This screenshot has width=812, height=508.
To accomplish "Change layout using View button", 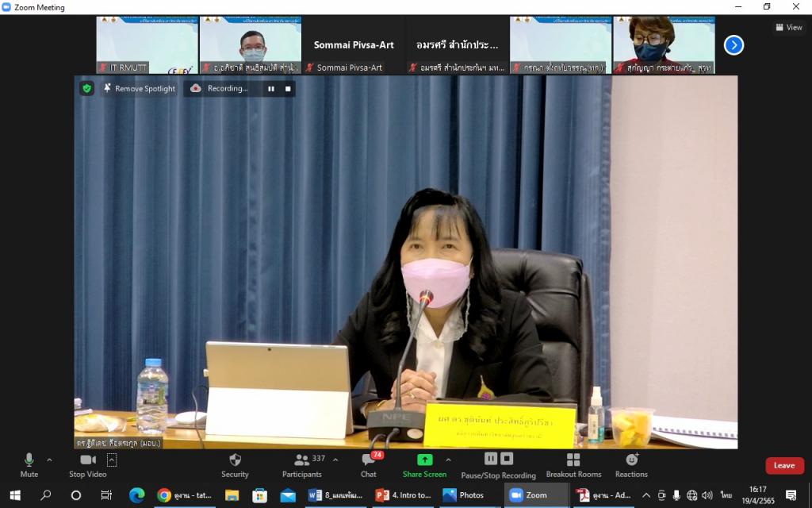I will [789, 28].
